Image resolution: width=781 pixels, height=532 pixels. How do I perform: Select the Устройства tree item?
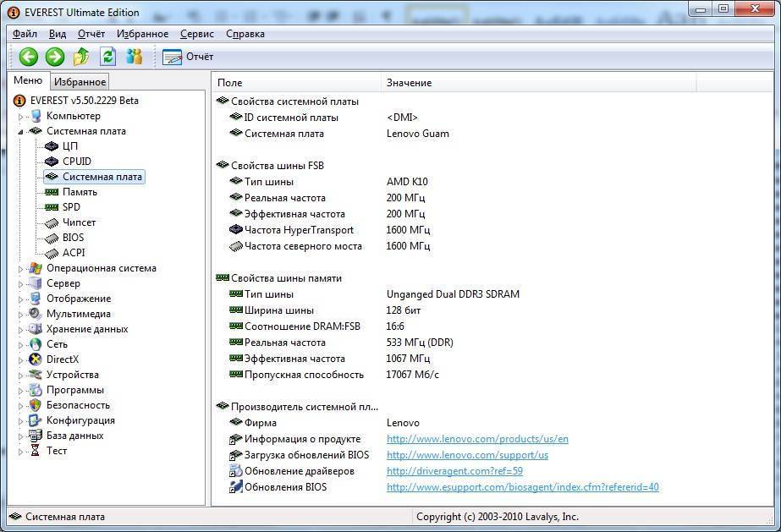coord(72,375)
